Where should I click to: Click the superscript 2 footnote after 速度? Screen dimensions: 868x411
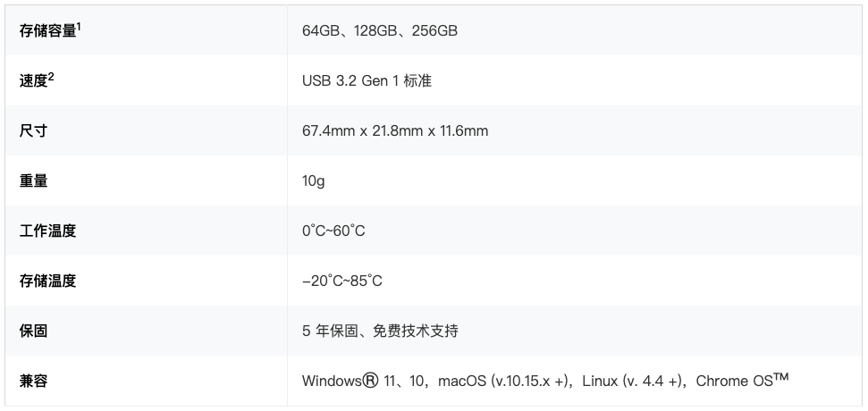click(x=51, y=76)
